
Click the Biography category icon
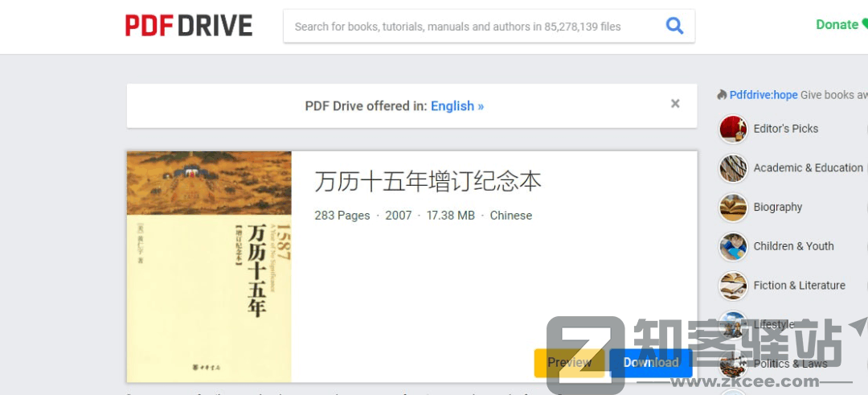[x=734, y=208]
